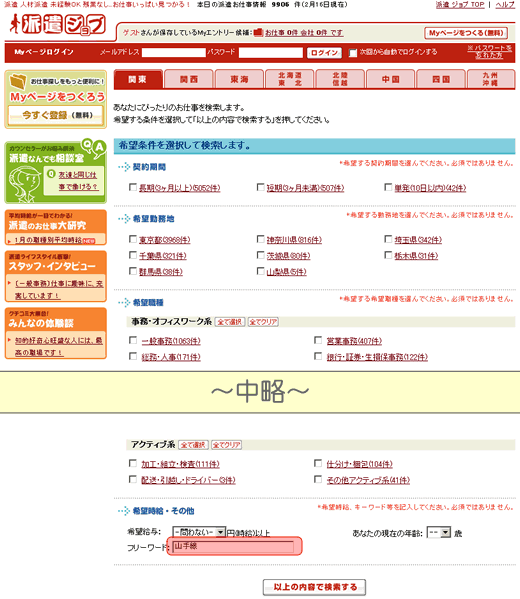Tick the 群馬県 location checkbox
Screen dimensions: 520x599
[x=133, y=271]
